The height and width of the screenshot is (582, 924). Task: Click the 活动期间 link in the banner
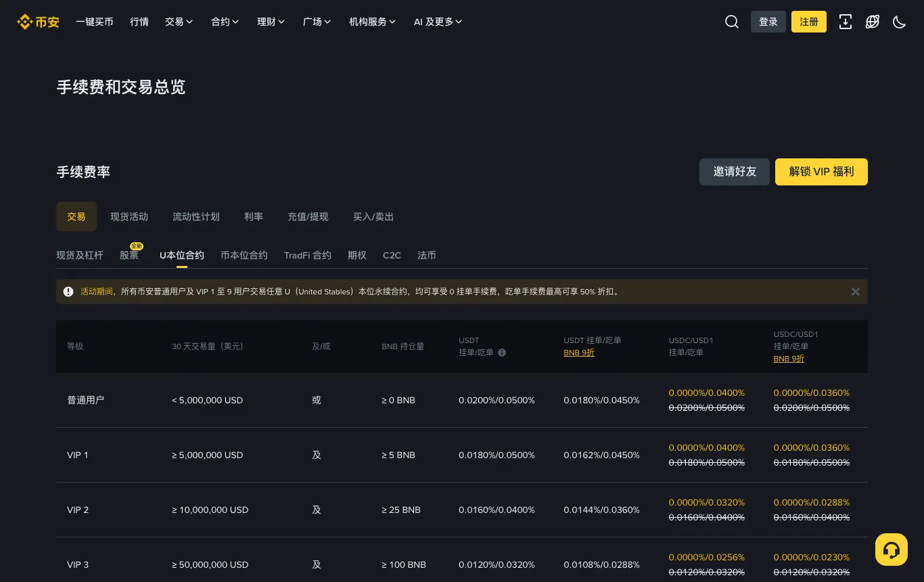(97, 292)
